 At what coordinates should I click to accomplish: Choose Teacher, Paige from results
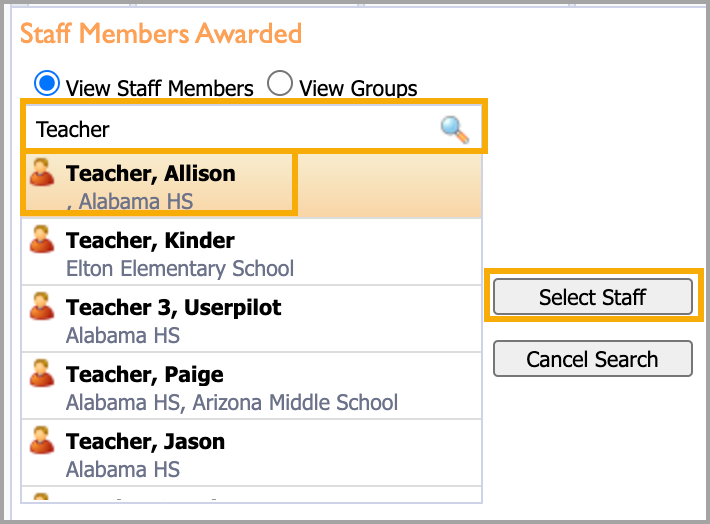(x=252, y=386)
